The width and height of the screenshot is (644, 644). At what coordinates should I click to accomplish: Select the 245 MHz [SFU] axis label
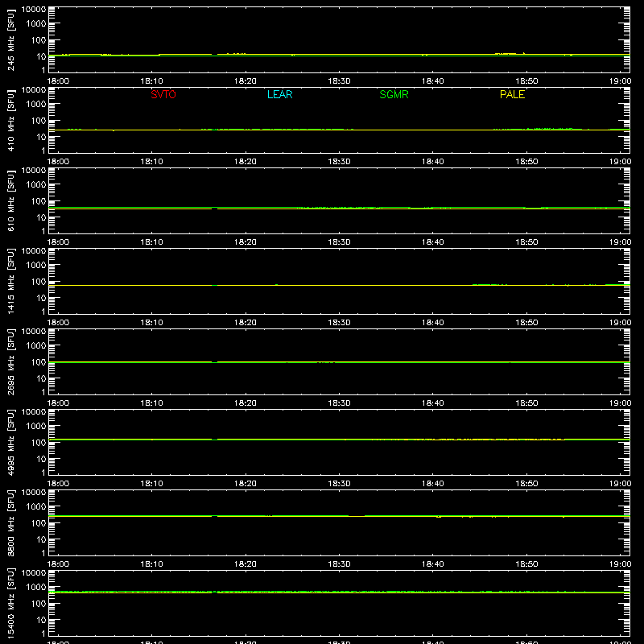click(10, 39)
